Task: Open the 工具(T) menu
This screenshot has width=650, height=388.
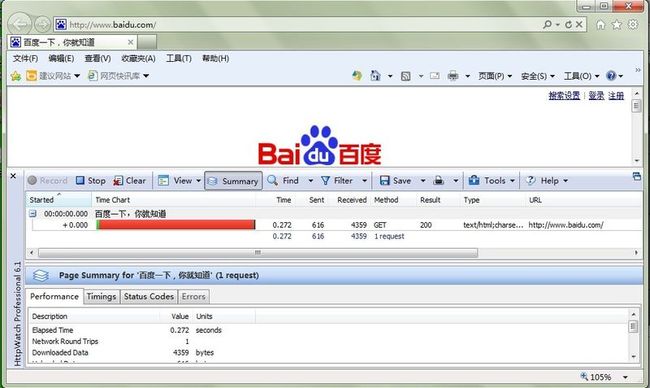Action: pyautogui.click(x=179, y=58)
